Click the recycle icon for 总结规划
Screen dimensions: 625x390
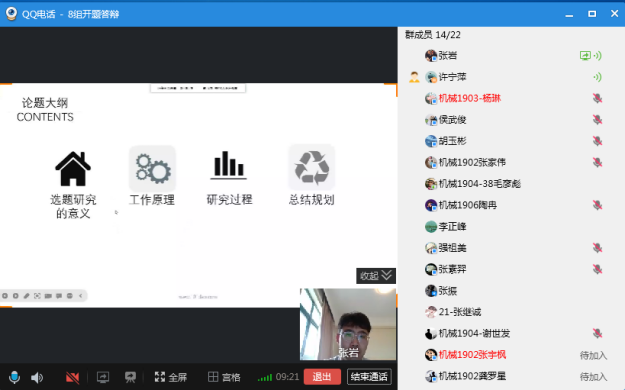[x=311, y=167]
